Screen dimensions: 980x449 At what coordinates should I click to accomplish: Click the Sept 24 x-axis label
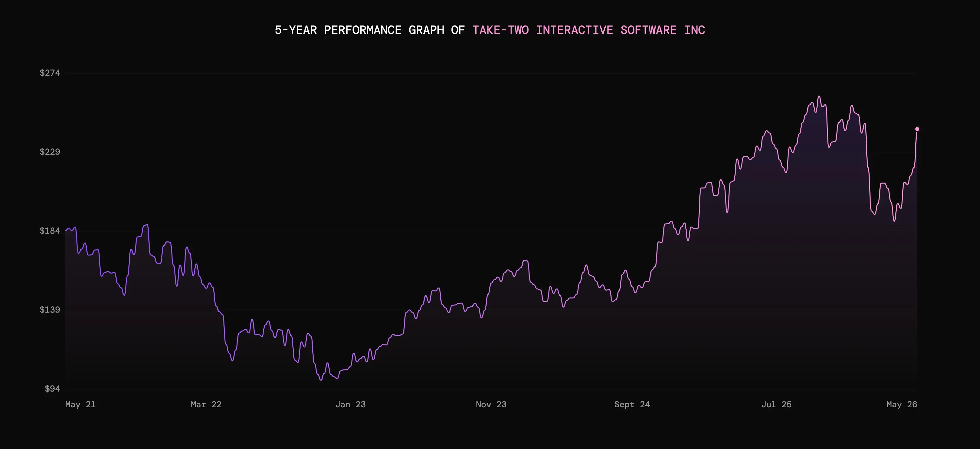click(632, 405)
